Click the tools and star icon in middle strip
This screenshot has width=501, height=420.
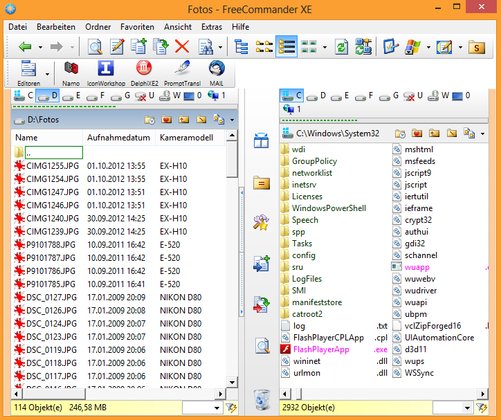(261, 222)
